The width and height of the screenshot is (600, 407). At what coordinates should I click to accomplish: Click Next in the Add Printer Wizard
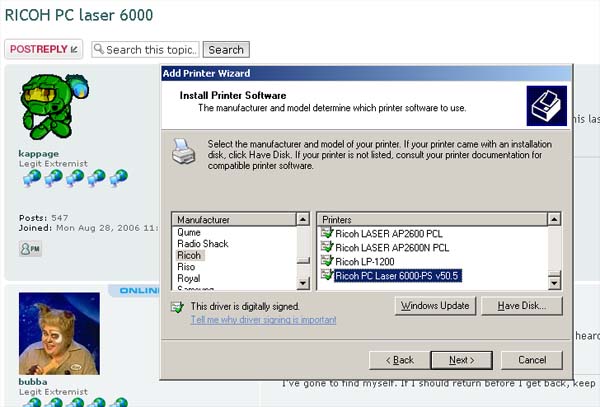[x=462, y=360]
